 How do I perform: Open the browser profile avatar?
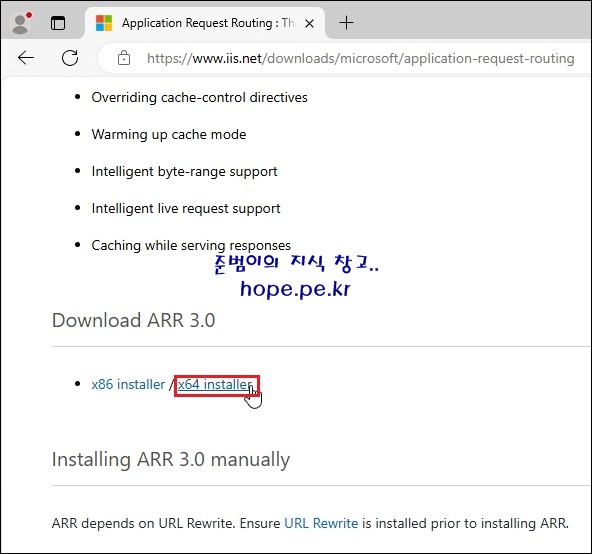[21, 23]
